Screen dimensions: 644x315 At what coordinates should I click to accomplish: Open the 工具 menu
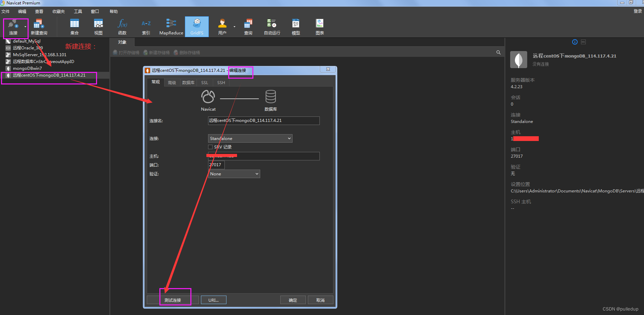[78, 12]
